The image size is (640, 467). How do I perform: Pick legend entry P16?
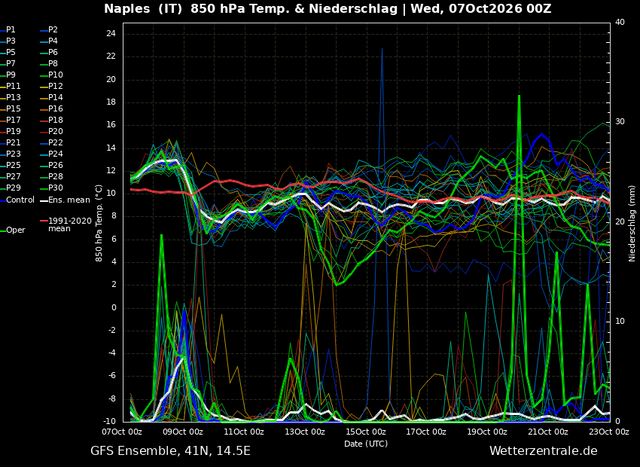click(x=56, y=109)
